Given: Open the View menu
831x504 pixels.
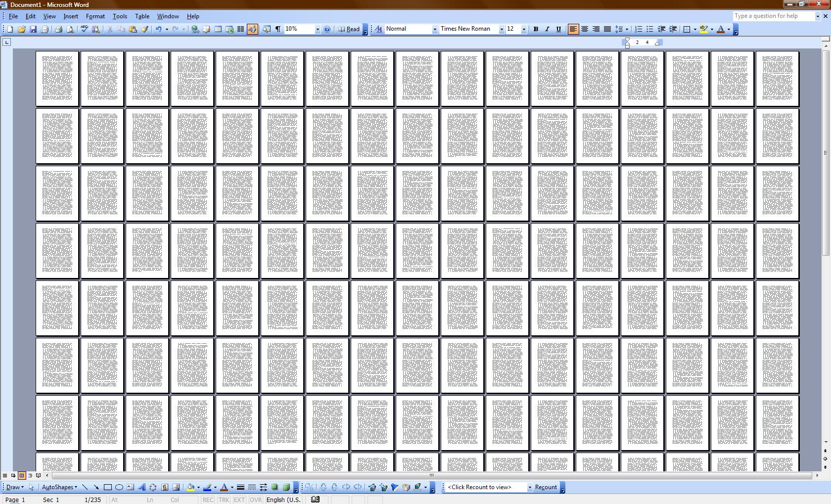Looking at the screenshot, I should click(49, 16).
